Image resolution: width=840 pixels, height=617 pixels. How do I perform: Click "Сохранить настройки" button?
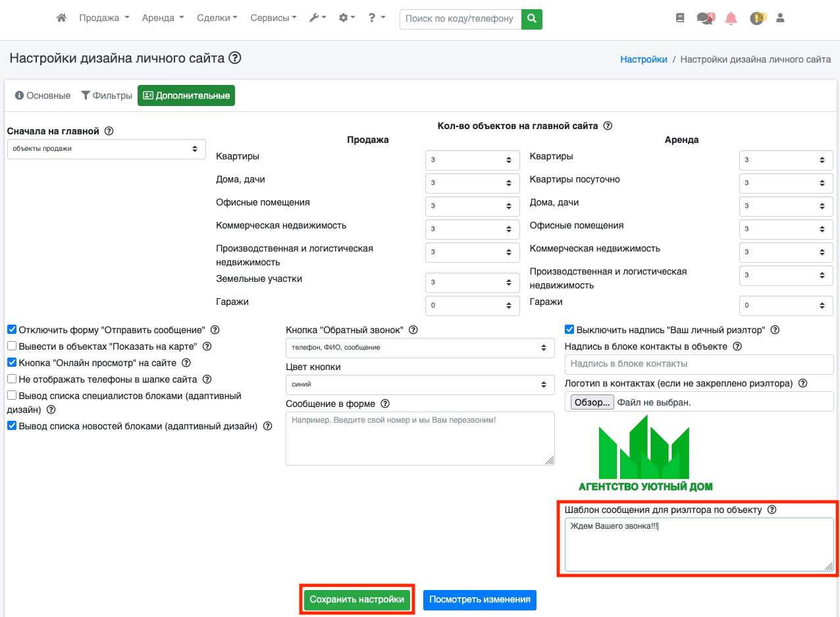click(357, 600)
